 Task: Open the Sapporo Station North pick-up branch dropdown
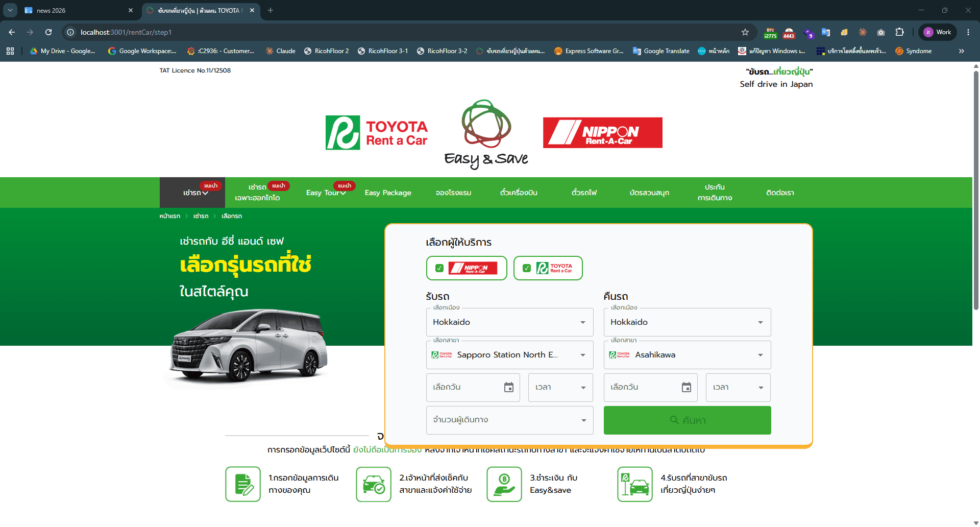pos(509,355)
